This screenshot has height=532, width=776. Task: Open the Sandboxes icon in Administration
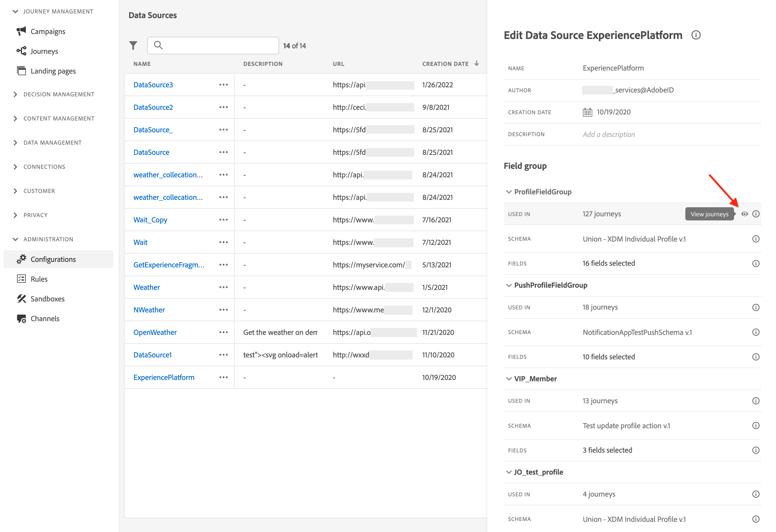(x=21, y=299)
